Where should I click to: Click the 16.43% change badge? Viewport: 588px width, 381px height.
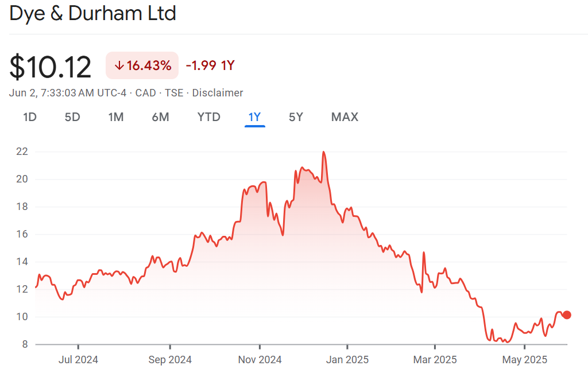(142, 66)
